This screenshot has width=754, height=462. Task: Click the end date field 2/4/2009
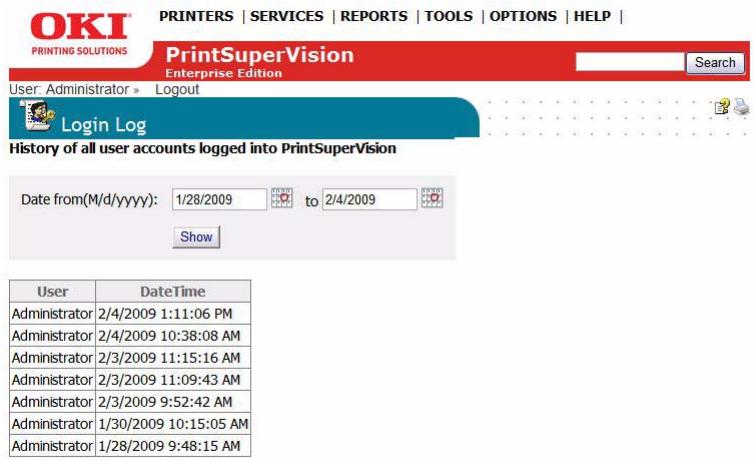pos(369,200)
